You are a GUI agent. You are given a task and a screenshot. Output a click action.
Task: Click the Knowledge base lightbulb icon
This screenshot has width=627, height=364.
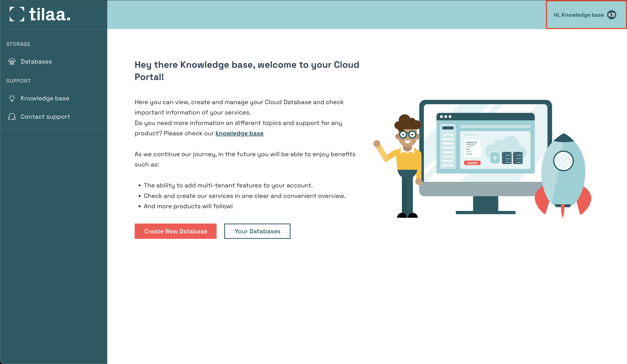click(12, 98)
